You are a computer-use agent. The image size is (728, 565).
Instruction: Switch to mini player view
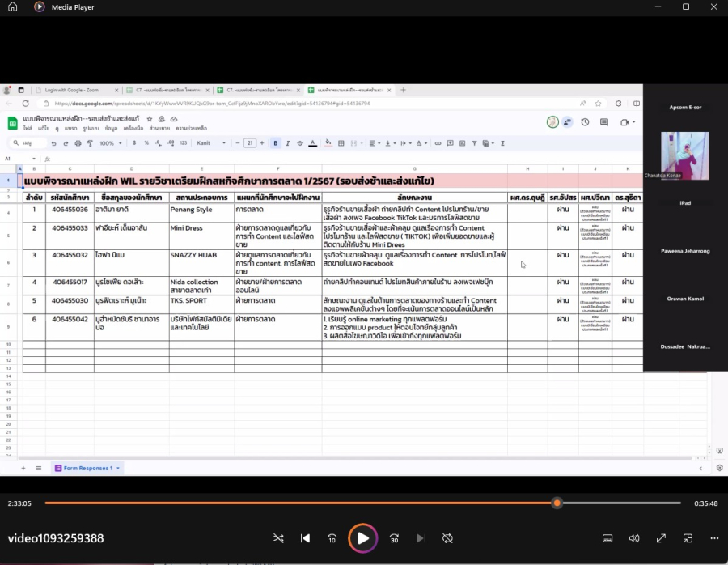coord(688,538)
